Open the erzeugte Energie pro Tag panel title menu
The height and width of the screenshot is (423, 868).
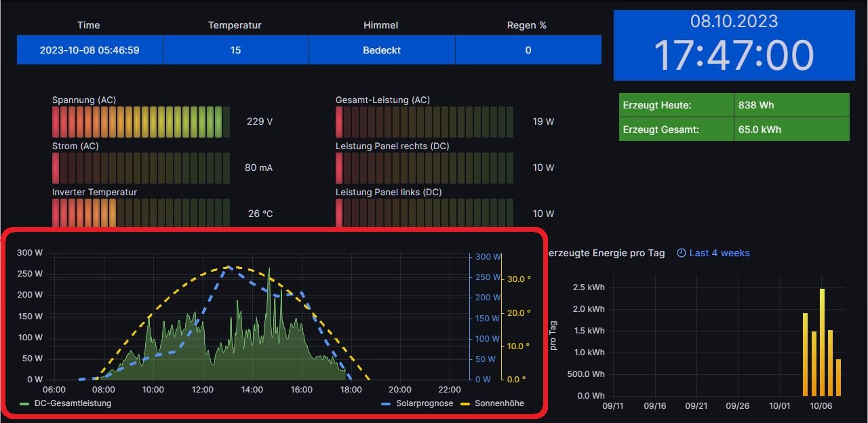606,253
